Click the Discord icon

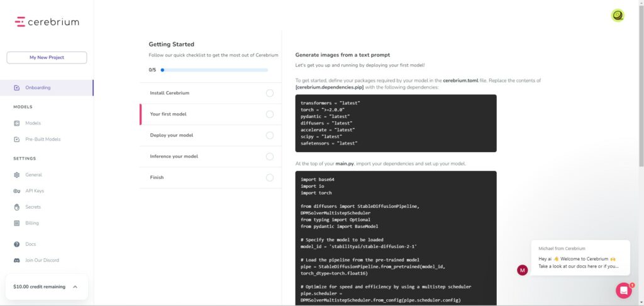pos(17,261)
